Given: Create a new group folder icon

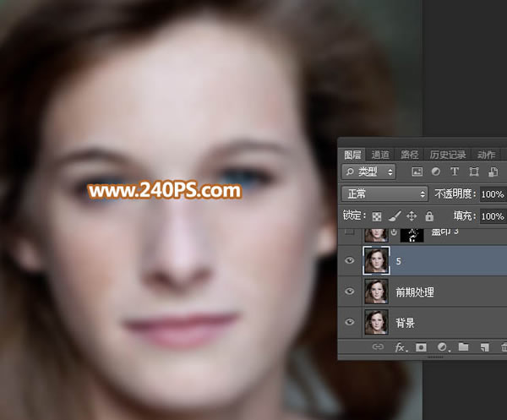Looking at the screenshot, I should [x=463, y=347].
